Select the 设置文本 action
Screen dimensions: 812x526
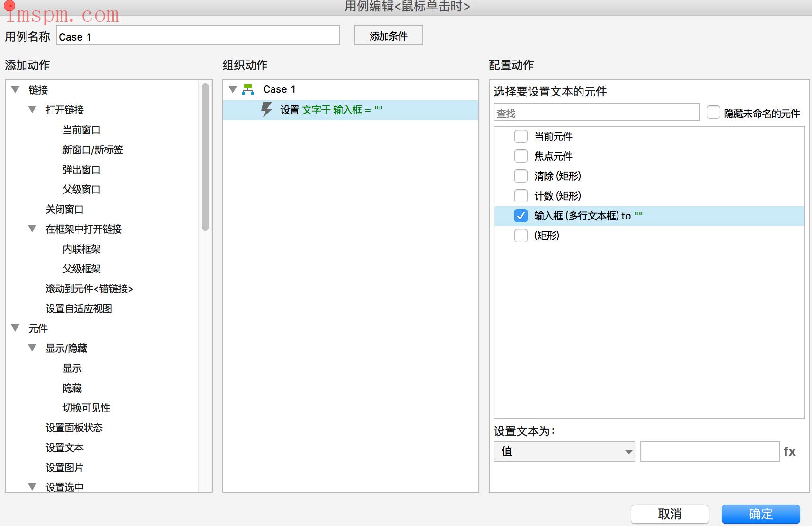coord(64,447)
